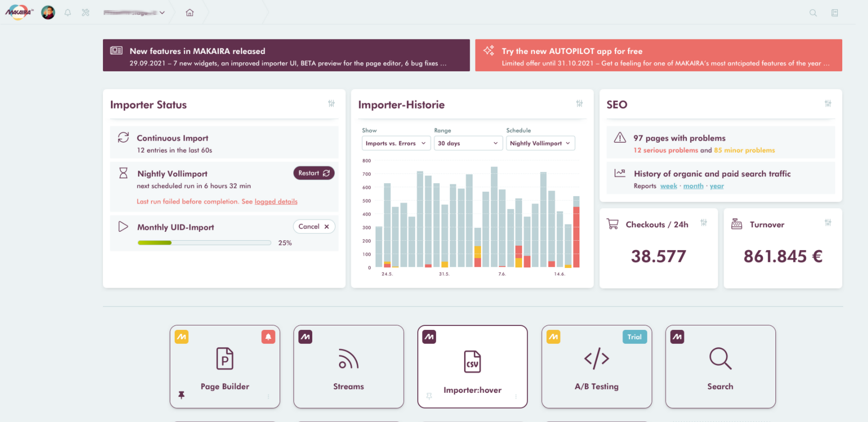Click the yellow M badge on Page Builder
This screenshot has height=422, width=868.
click(x=182, y=337)
